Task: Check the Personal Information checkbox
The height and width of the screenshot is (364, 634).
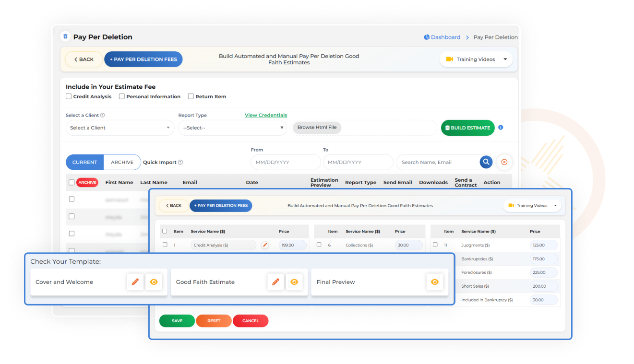Action: [x=122, y=96]
